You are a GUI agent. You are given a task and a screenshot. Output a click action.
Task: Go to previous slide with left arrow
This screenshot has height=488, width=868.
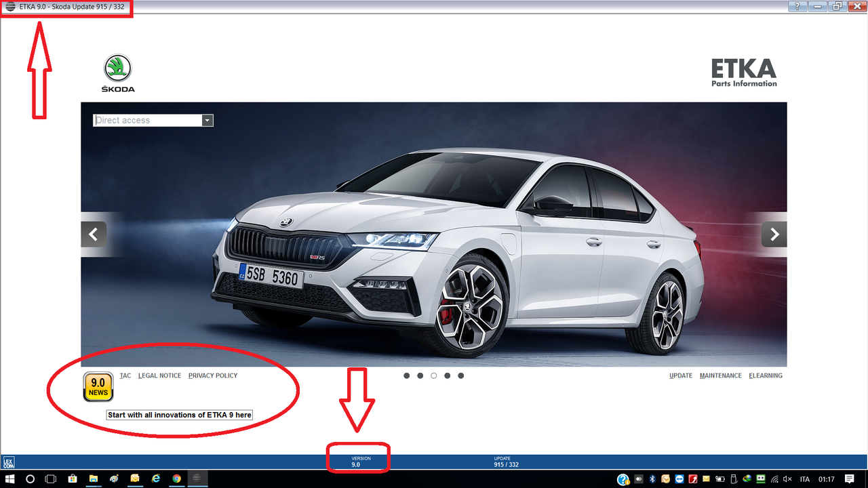tap(94, 235)
